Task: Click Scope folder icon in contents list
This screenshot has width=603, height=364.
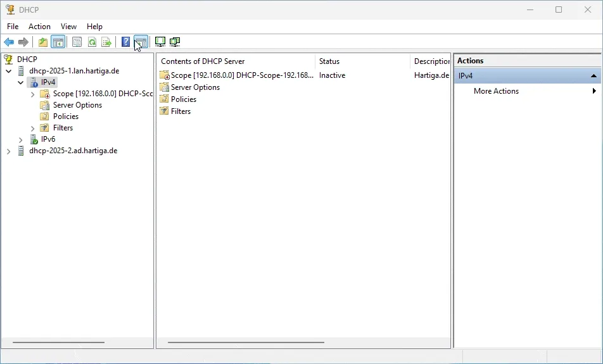Action: (165, 75)
